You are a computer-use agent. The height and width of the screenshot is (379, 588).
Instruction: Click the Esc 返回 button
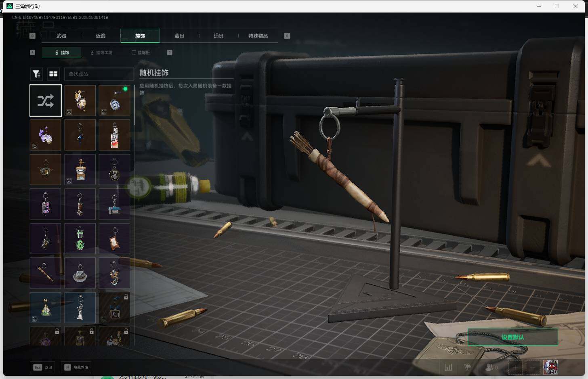43,367
